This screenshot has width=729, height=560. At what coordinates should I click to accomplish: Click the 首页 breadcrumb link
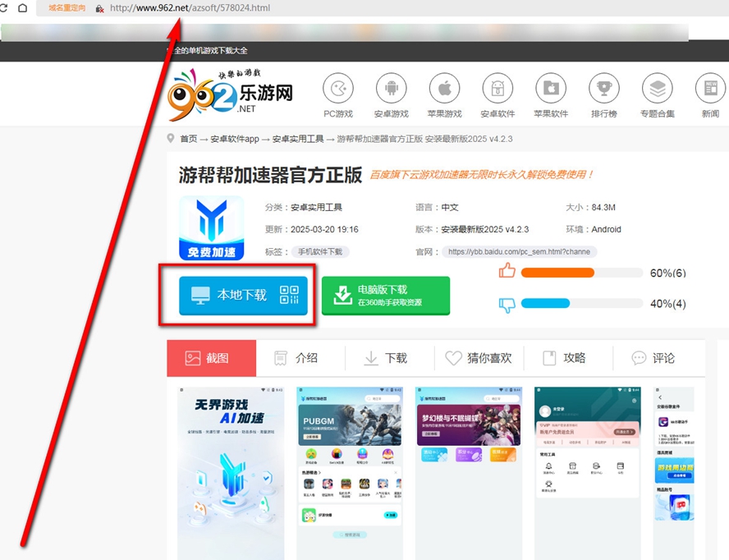pos(188,139)
